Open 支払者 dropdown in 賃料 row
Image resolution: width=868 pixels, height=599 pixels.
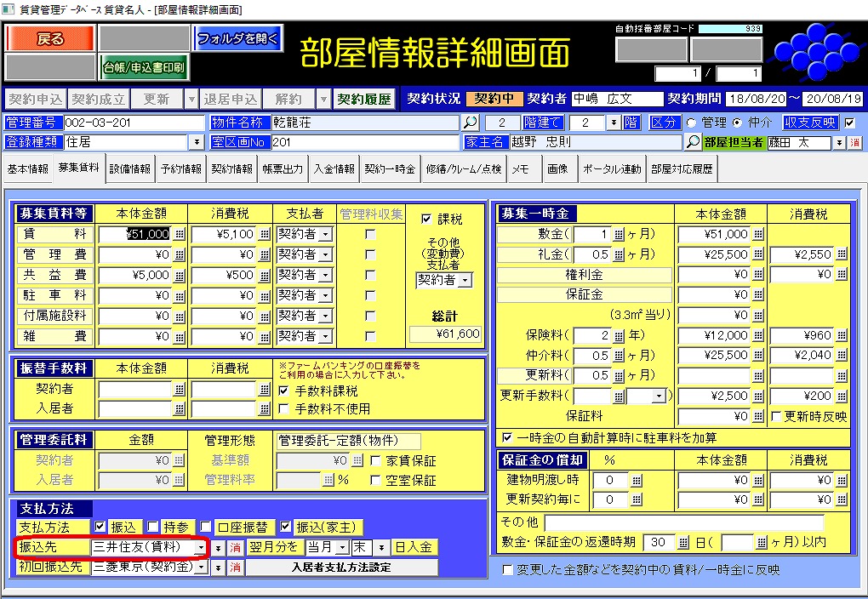tap(325, 234)
